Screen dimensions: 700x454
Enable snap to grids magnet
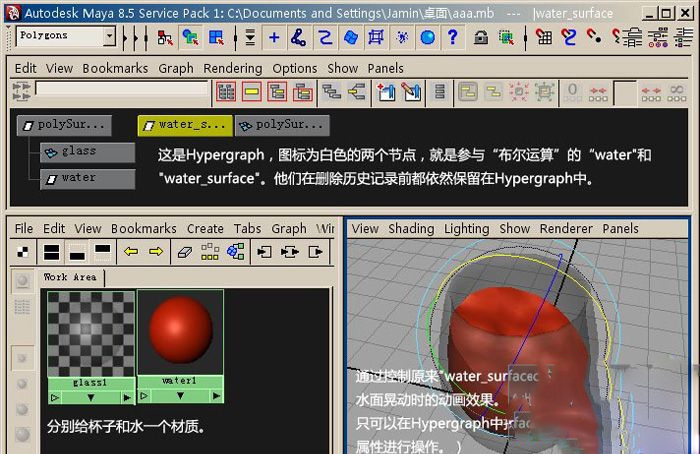point(543,37)
